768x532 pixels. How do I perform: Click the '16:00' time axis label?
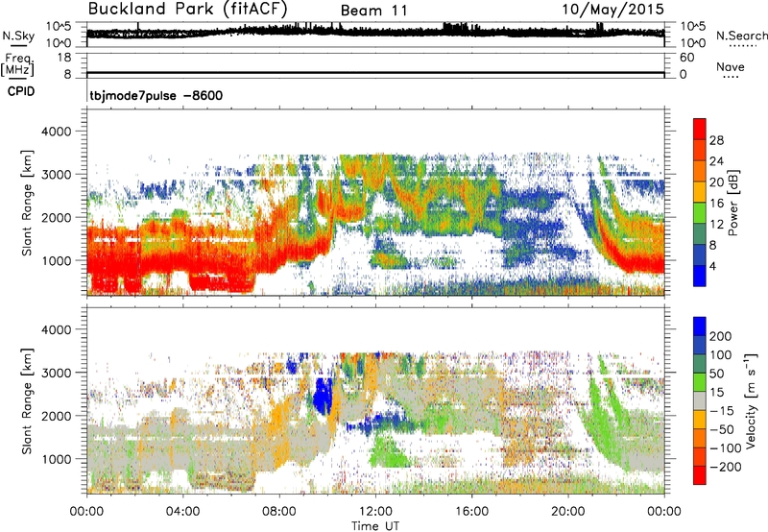471,512
